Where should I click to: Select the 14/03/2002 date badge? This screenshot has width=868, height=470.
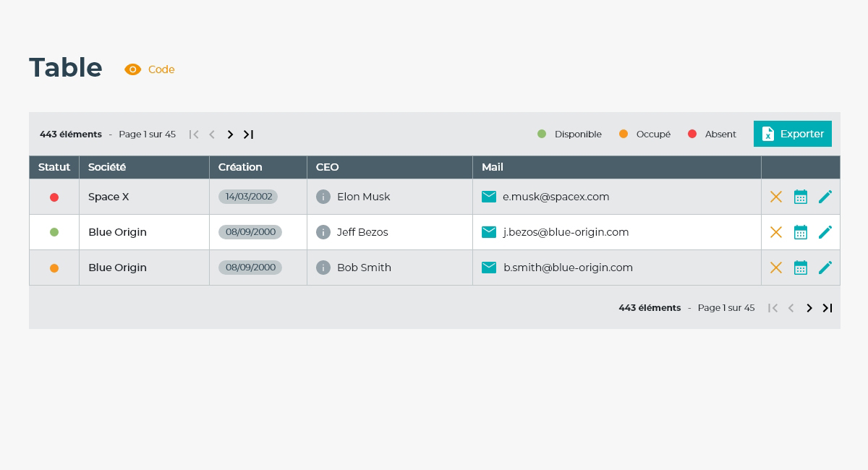click(248, 197)
